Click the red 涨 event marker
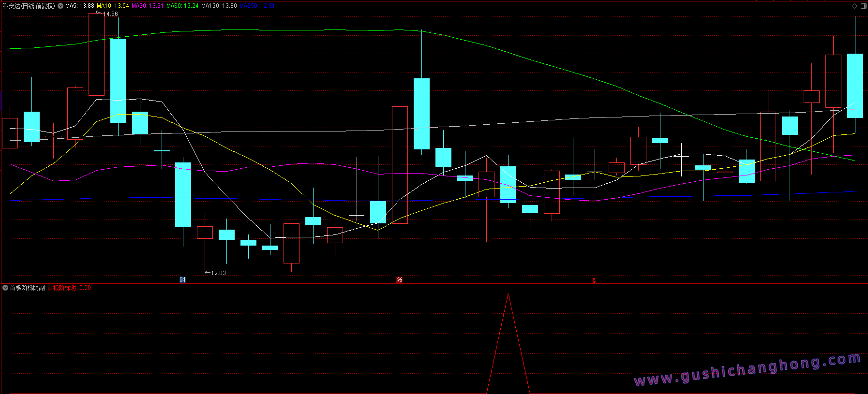The width and height of the screenshot is (868, 394). point(399,280)
